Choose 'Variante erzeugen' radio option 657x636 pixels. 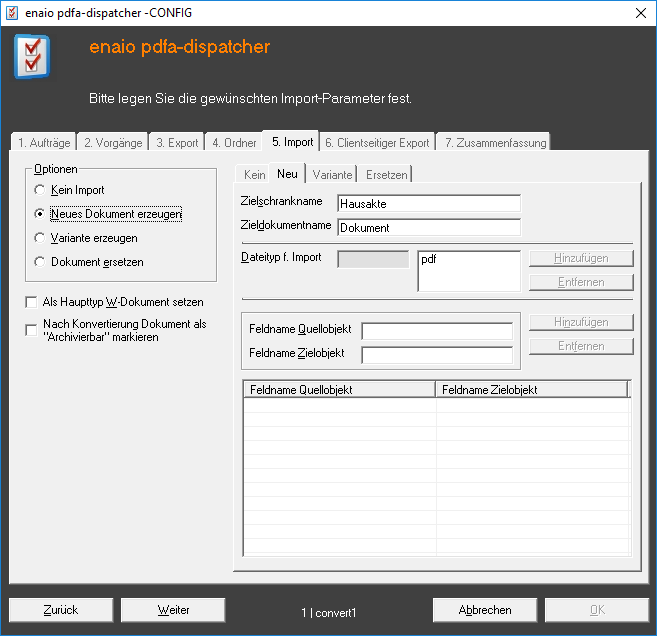[x=40, y=238]
